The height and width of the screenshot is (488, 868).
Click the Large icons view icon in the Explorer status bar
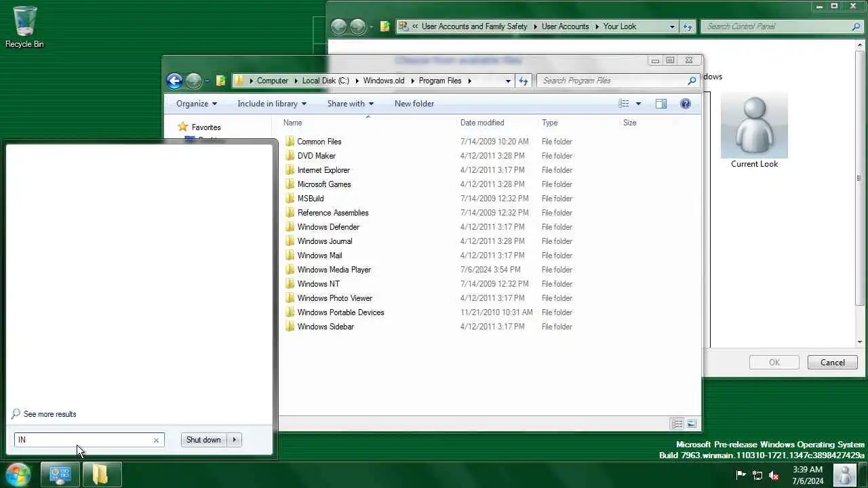[691, 424]
